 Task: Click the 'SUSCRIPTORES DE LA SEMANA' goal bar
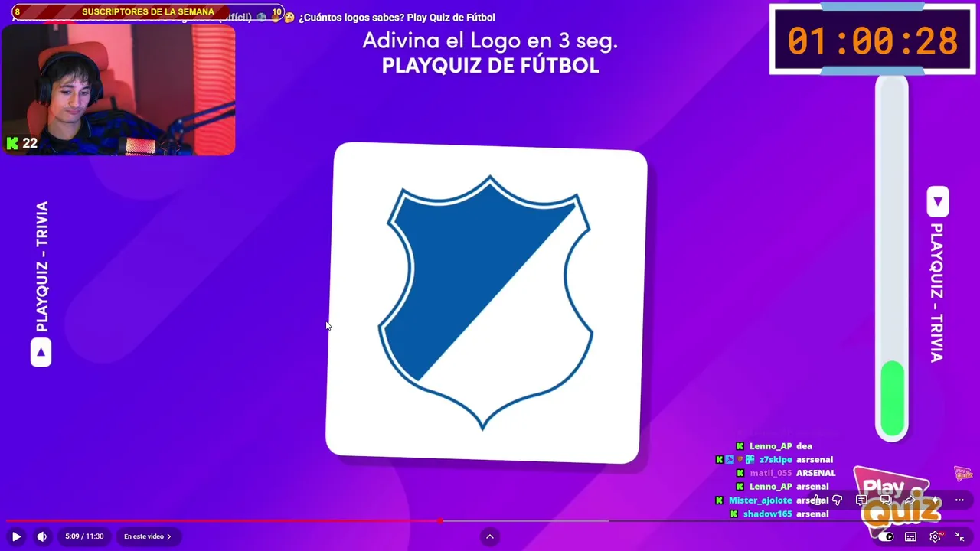pos(148,12)
